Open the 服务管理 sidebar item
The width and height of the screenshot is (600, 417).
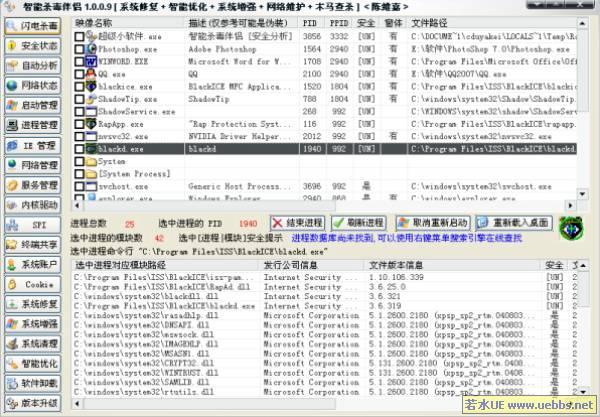click(33, 186)
